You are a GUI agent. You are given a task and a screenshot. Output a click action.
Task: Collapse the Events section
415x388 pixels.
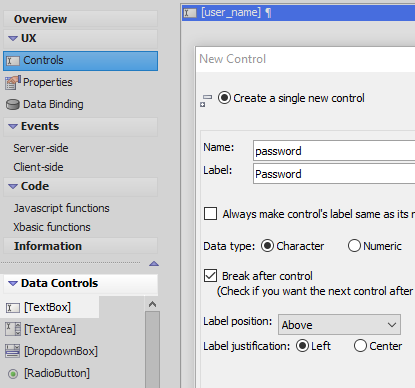tap(13, 127)
